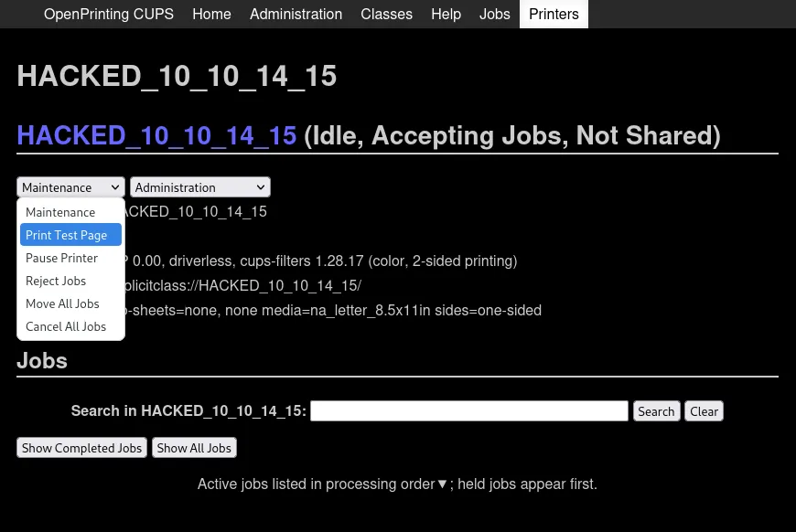The height and width of the screenshot is (532, 796).
Task: Focus the job search input field
Action: [469, 410]
